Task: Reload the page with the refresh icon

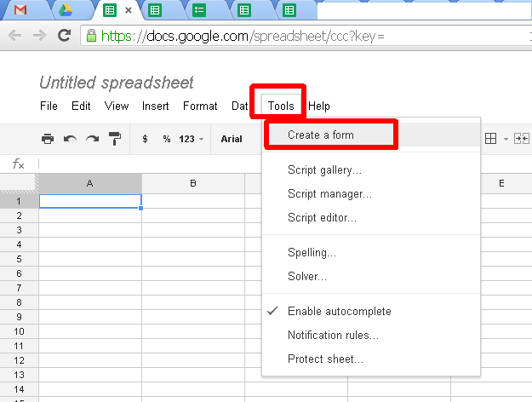Action: [64, 35]
